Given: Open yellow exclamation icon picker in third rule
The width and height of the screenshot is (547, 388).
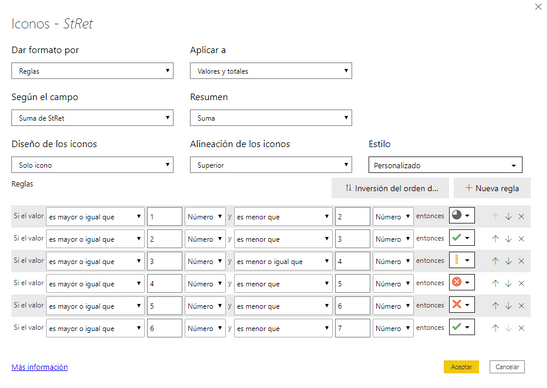Looking at the screenshot, I should coord(462,260).
